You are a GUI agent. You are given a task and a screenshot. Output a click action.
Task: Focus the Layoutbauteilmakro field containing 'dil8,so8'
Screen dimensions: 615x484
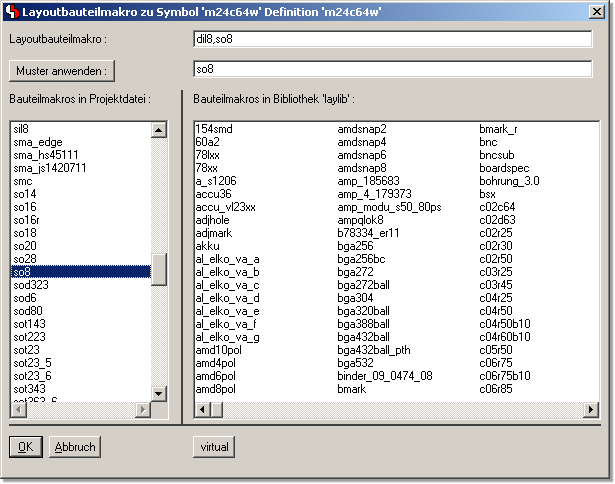(393, 39)
